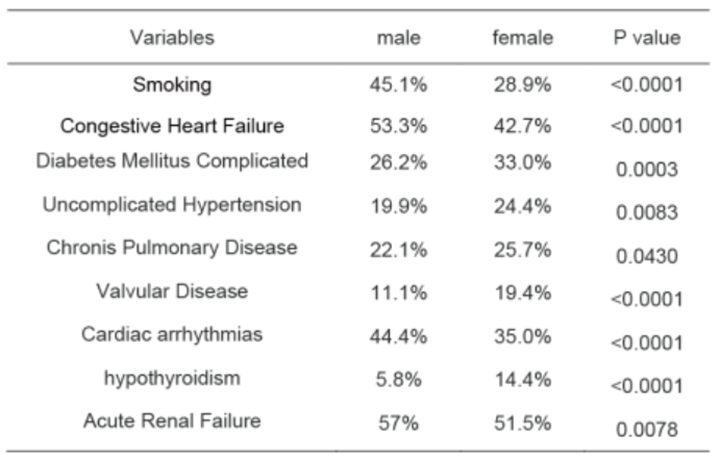Viewport: 720px width, 460px height.
Task: Select the Smoking row label
Action: [172, 85]
